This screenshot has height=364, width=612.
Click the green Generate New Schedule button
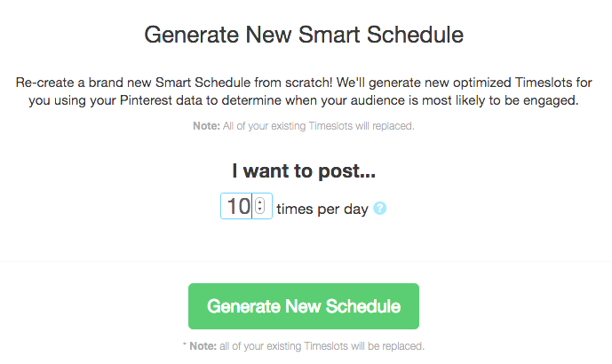tap(304, 306)
